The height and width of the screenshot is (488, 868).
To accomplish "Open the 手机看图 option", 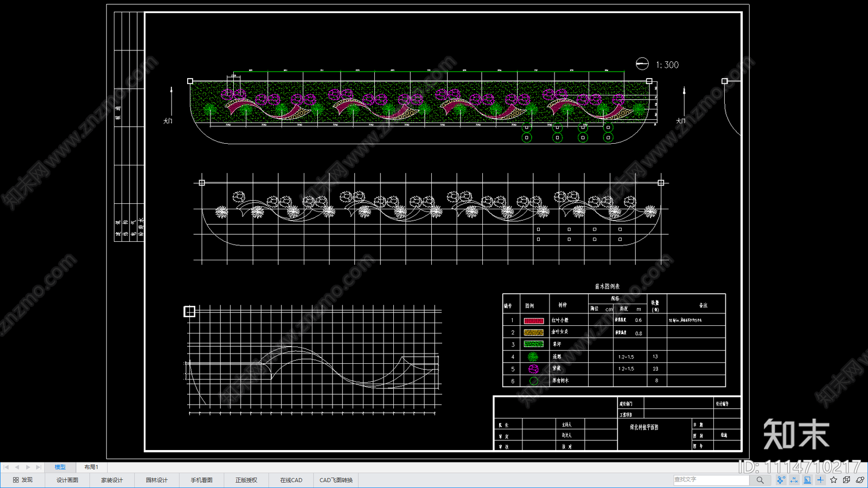I will click(x=202, y=480).
